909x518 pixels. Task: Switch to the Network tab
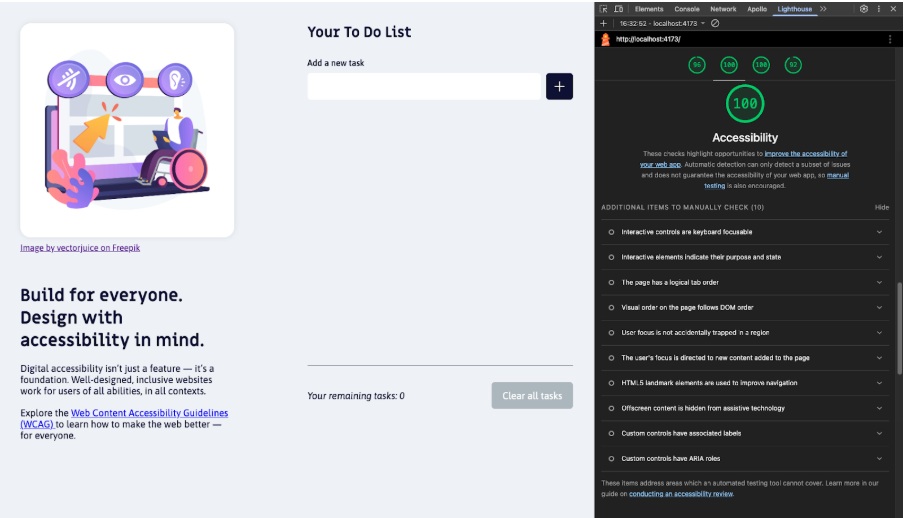point(723,9)
